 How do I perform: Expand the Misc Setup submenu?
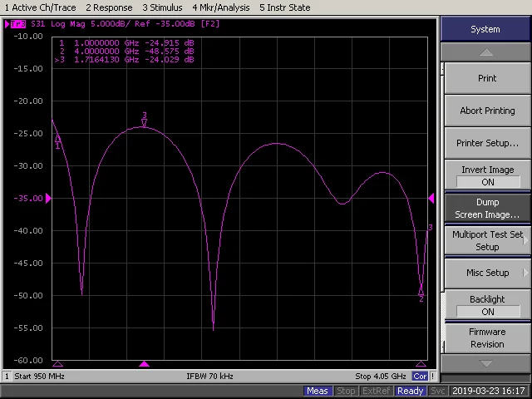487,273
